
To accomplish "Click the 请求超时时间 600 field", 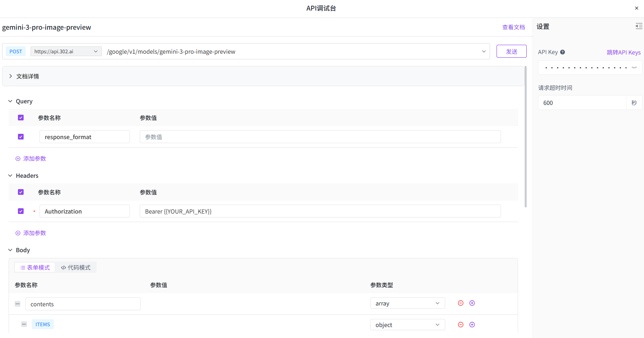I will point(582,102).
